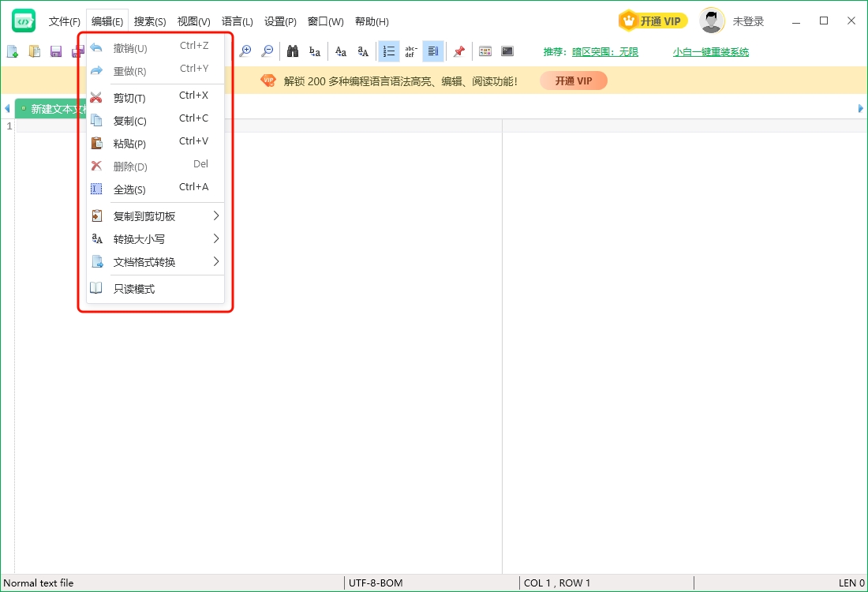Click the save file toolbar icon
This screenshot has height=592, width=868.
click(x=56, y=51)
